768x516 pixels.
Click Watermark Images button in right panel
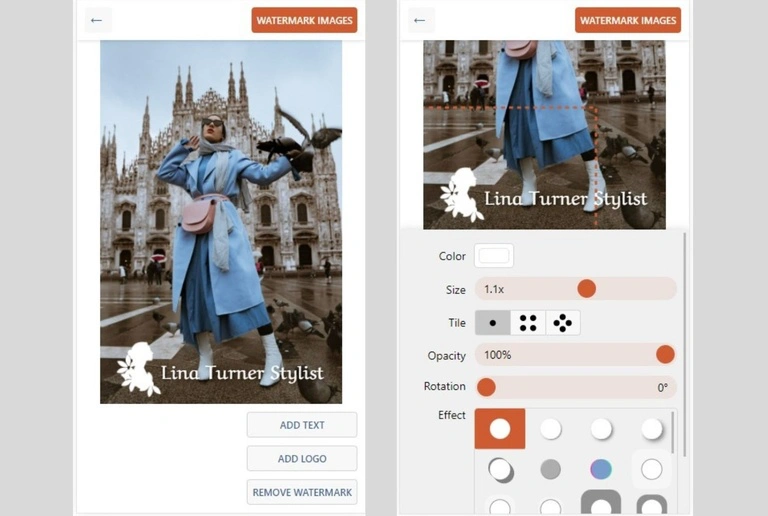[x=627, y=21]
